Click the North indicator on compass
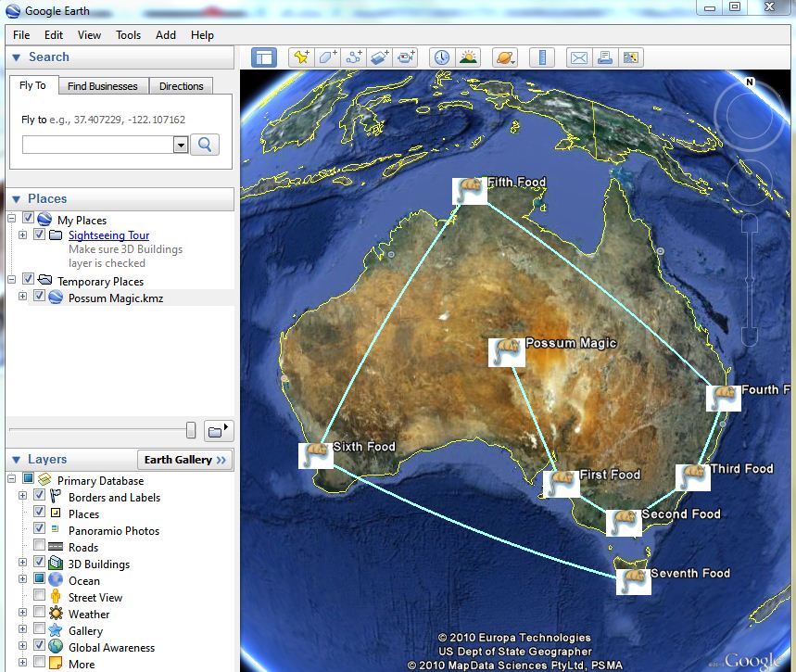This screenshot has width=796, height=672. click(x=750, y=82)
